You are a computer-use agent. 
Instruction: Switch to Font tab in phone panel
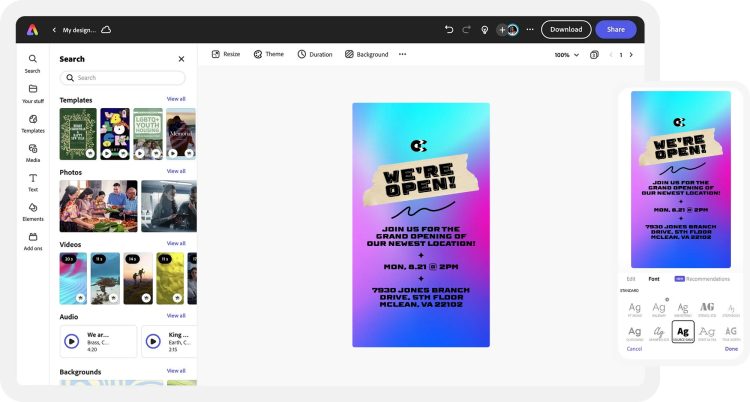tap(653, 279)
